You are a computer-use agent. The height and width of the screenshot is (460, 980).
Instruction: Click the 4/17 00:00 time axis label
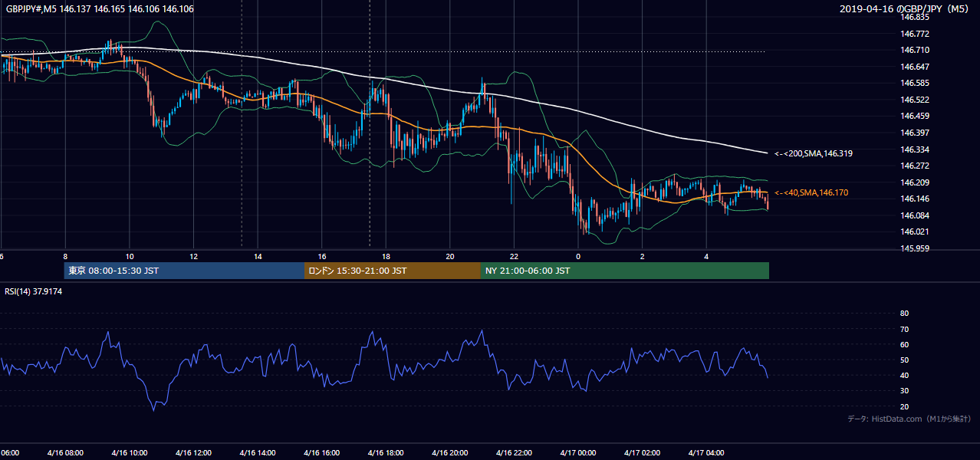click(x=578, y=452)
